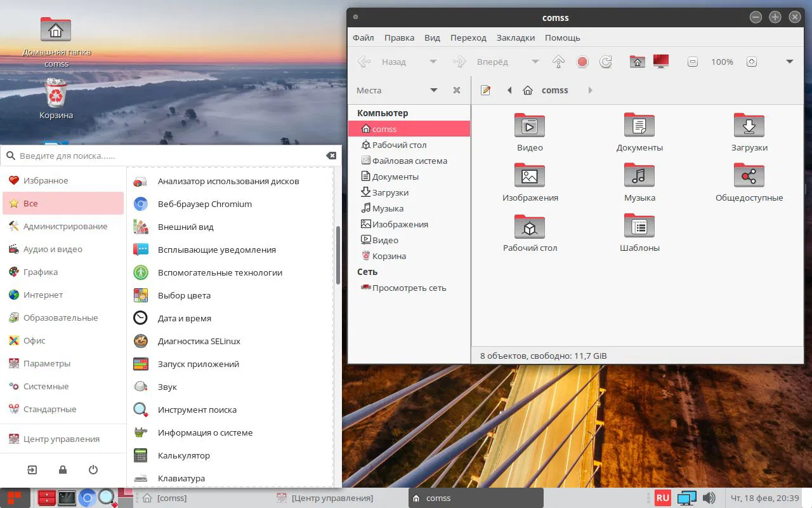This screenshot has height=508, width=812.
Task: Toggle the RU keyboard layout indicator
Action: coord(663,498)
